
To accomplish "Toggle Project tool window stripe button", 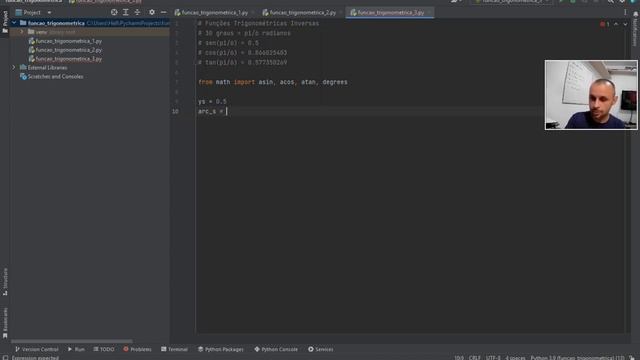I will pos(5,22).
